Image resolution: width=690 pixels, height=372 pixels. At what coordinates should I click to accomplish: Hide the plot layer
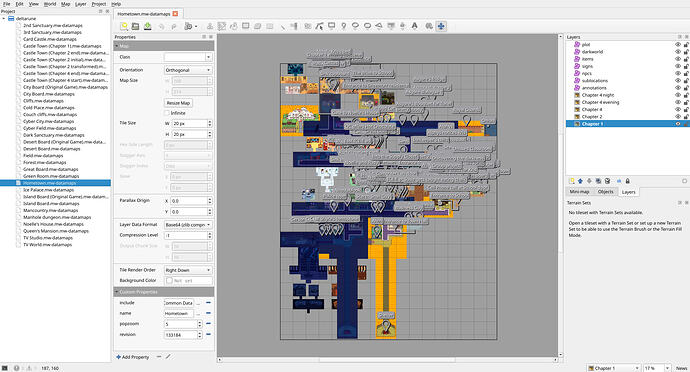(678, 44)
